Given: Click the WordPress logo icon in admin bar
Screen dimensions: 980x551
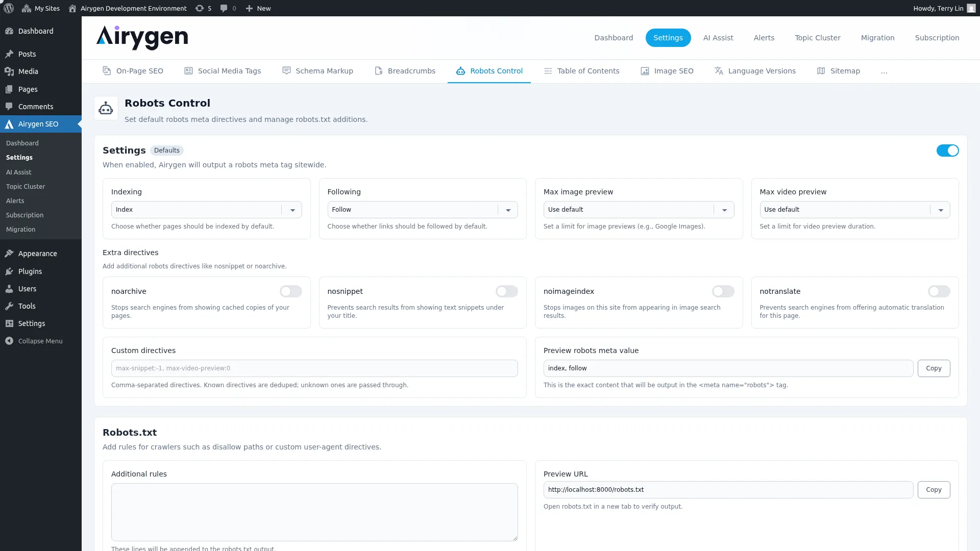Looking at the screenshot, I should click(x=9, y=8).
